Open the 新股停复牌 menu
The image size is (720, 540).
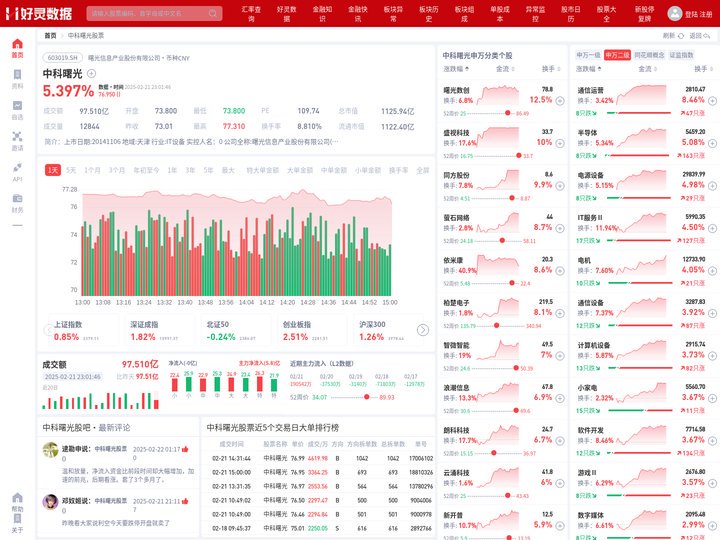coord(645,14)
